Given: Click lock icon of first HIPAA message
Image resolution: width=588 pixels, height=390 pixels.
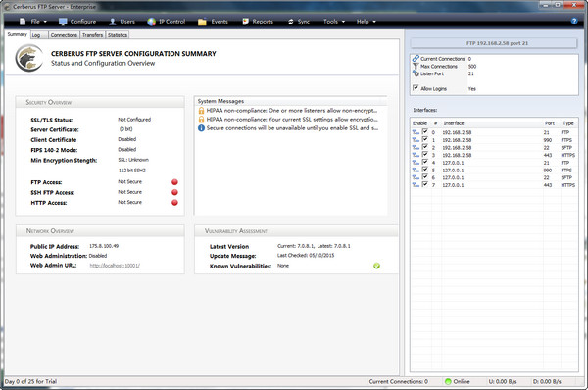Looking at the screenshot, I should 201,111.
